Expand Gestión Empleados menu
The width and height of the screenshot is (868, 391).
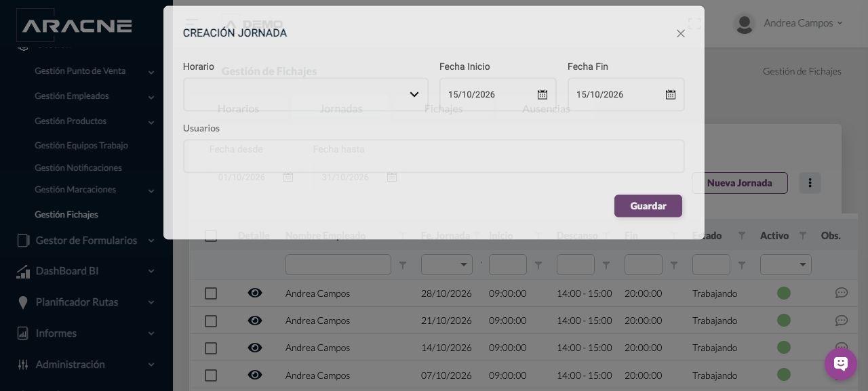[x=95, y=96]
